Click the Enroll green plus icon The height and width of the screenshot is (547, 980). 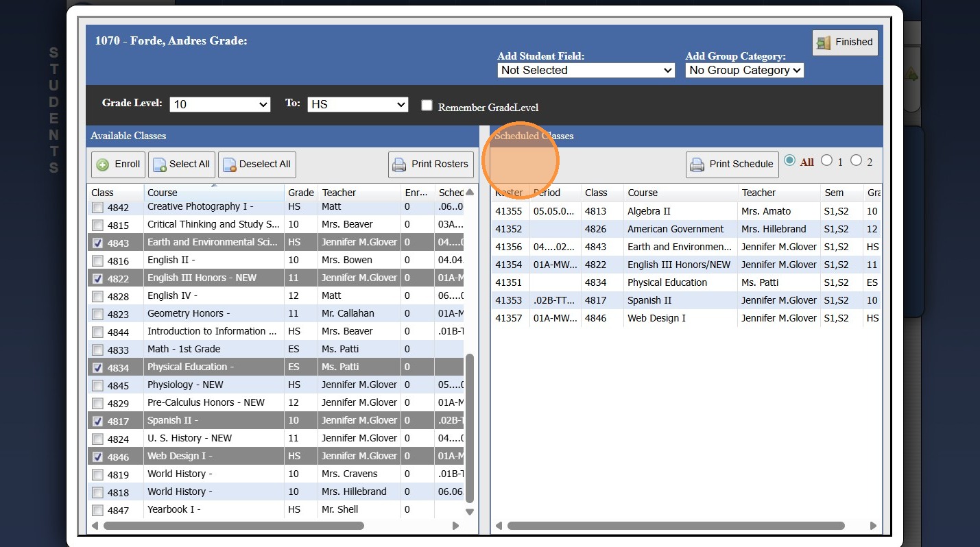(103, 165)
